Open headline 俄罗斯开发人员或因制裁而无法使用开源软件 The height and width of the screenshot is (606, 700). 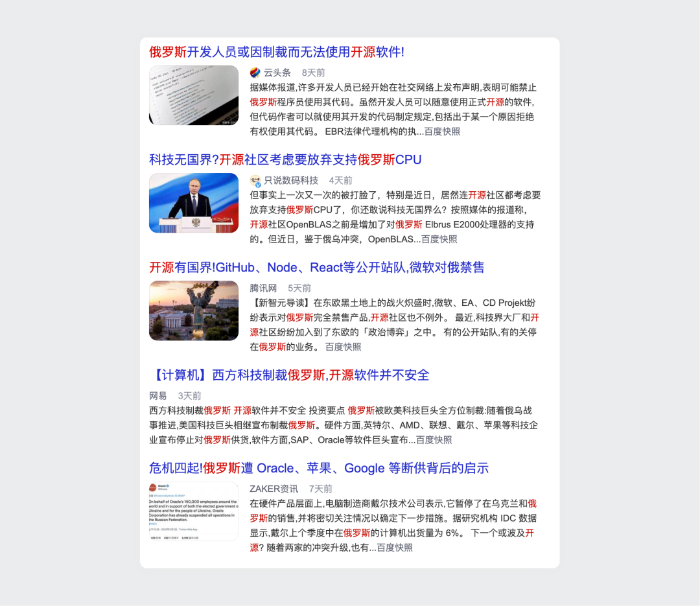click(277, 52)
